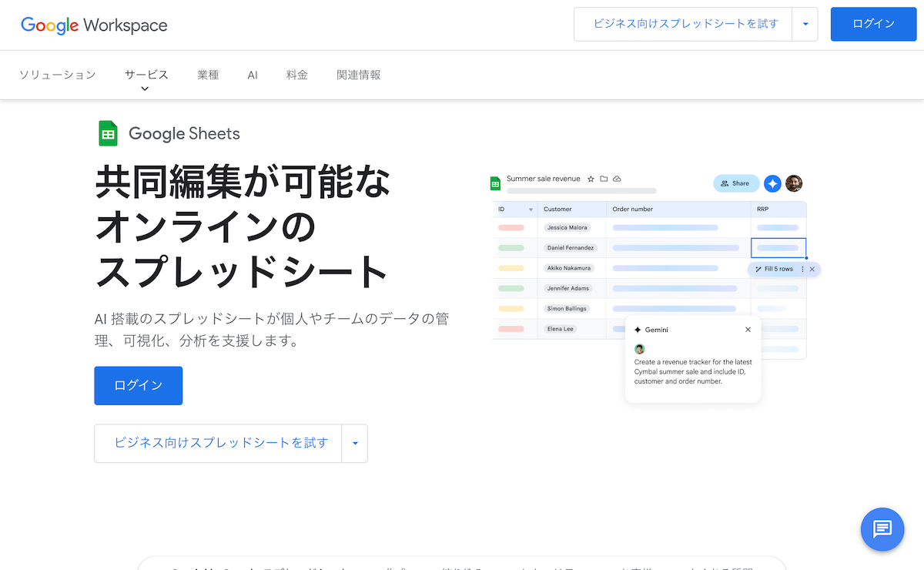Click the ログイン button in the header
The width and height of the screenshot is (924, 570).
pos(874,24)
